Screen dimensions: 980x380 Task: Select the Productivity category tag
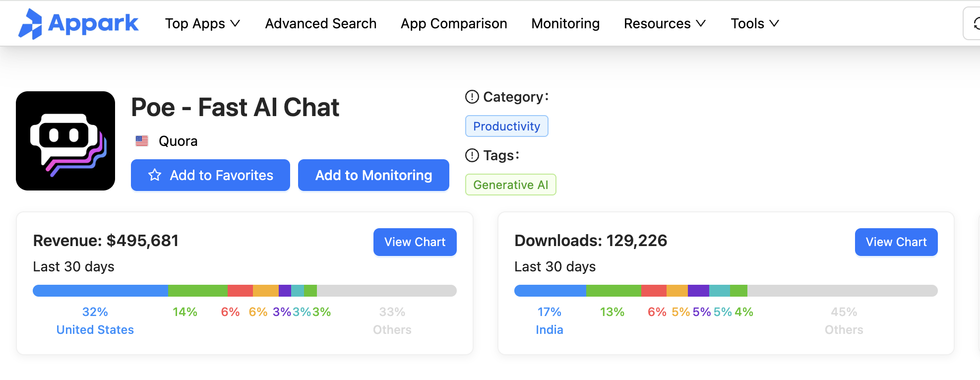pos(506,127)
